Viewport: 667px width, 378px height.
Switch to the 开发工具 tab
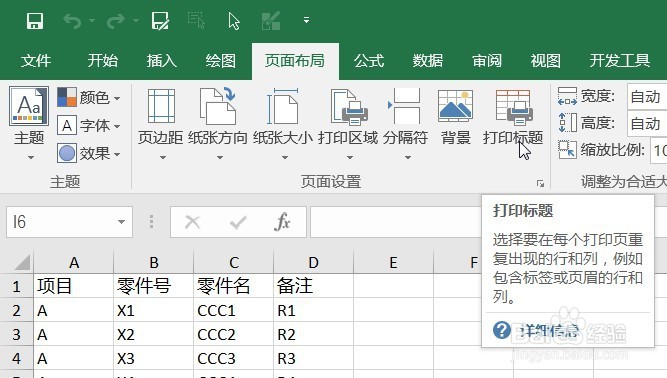click(619, 61)
